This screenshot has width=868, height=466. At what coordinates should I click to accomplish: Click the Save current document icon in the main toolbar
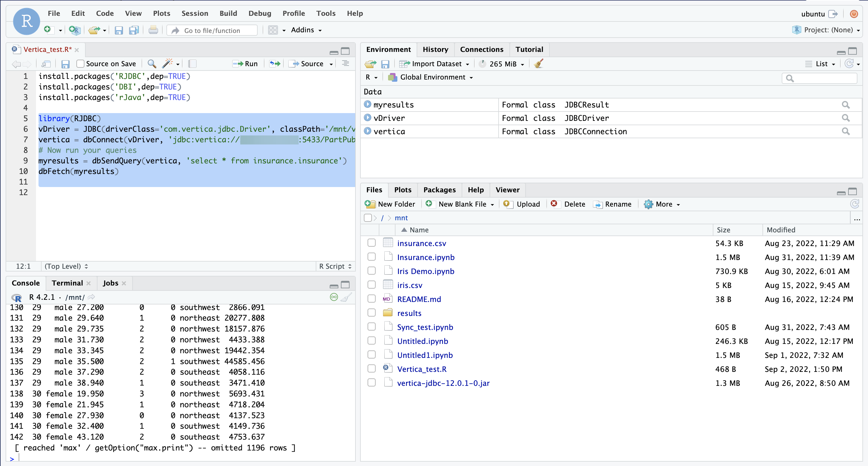(x=119, y=30)
